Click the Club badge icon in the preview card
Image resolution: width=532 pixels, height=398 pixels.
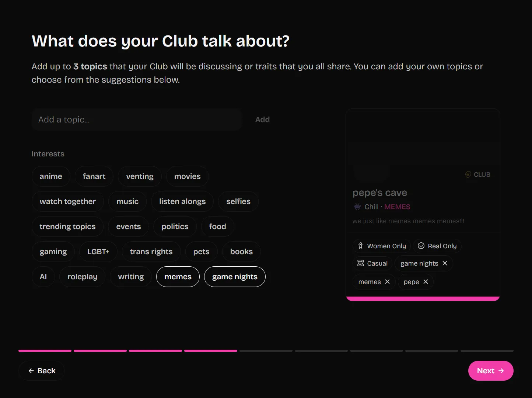pyautogui.click(x=468, y=174)
